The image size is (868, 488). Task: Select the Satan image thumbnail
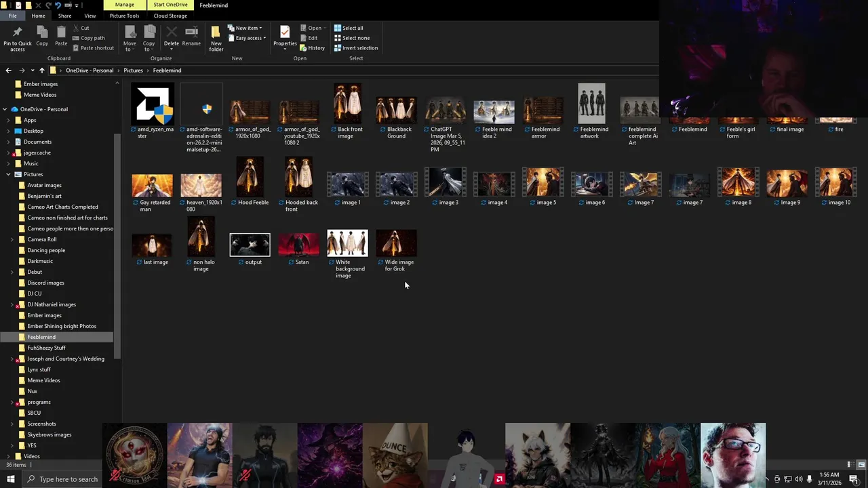298,249
